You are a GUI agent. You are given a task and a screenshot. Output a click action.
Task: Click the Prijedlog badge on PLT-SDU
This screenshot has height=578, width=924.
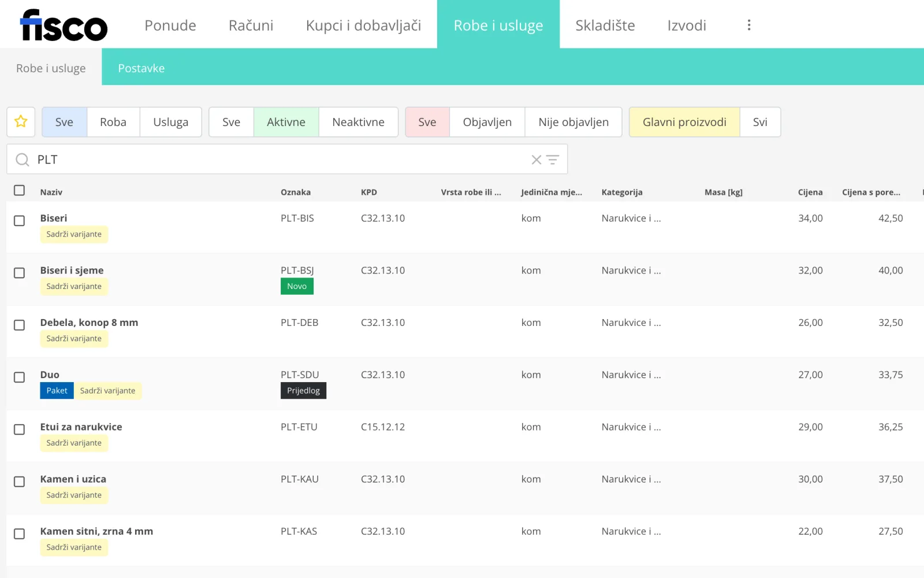[303, 391]
